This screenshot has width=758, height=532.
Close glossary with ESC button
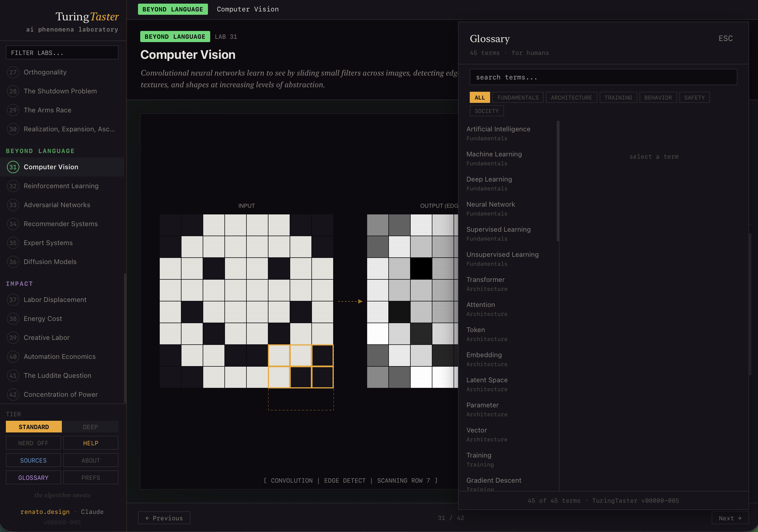coord(725,39)
